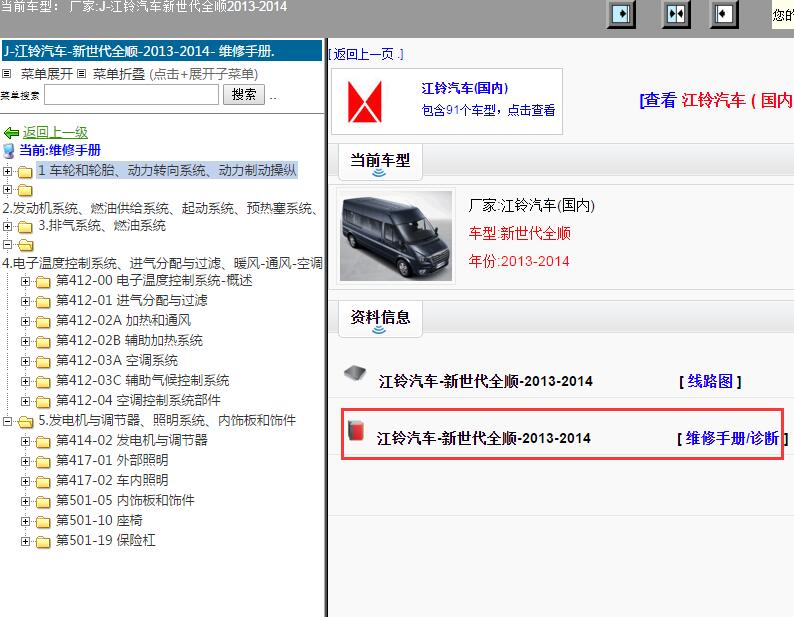The height and width of the screenshot is (617, 794).
Task: Click folder icon of 第414-02 发电机与调节器
Action: 43,442
